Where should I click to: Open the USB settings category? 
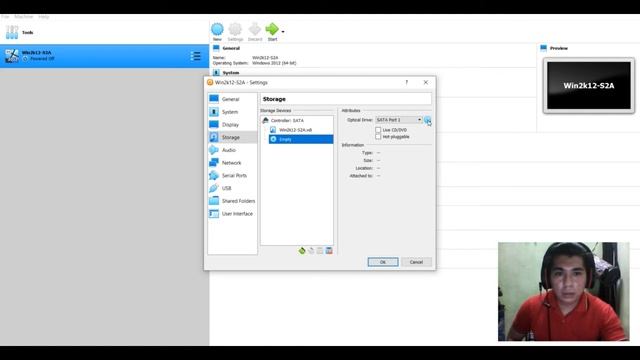[x=232, y=188]
